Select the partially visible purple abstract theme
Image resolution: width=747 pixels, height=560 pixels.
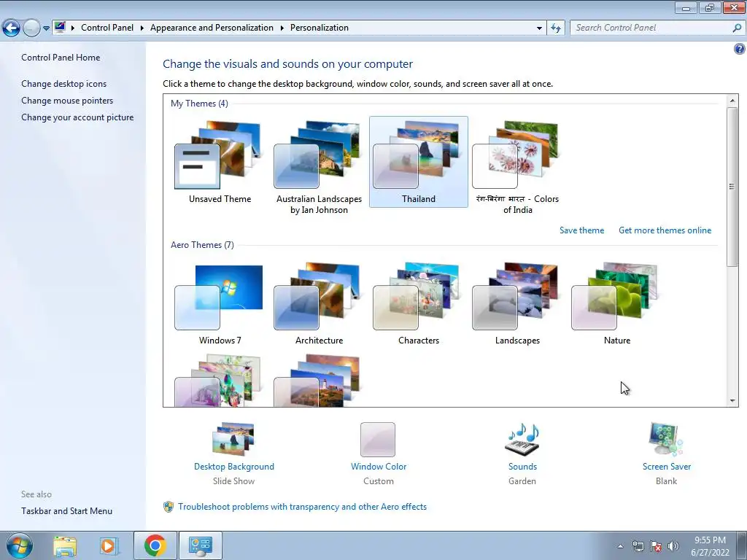218,381
